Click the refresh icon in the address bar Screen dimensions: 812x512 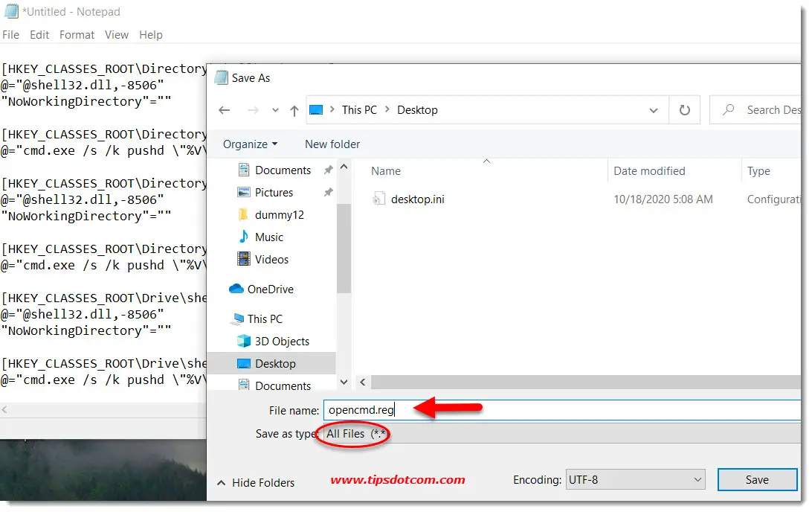click(683, 109)
